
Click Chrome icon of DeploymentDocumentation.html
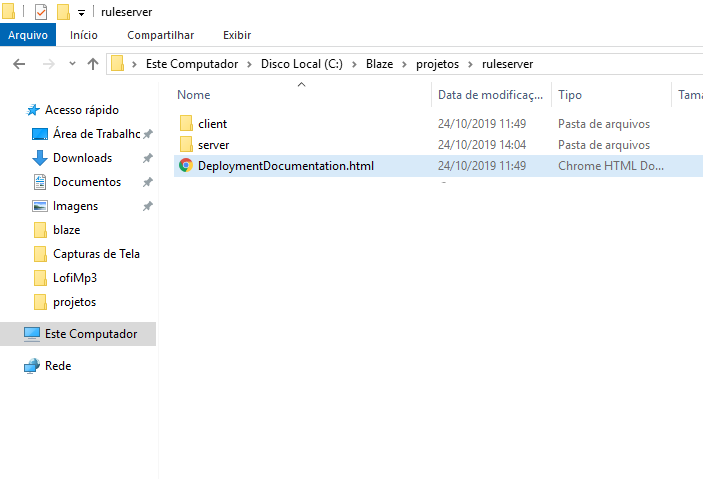coord(186,165)
